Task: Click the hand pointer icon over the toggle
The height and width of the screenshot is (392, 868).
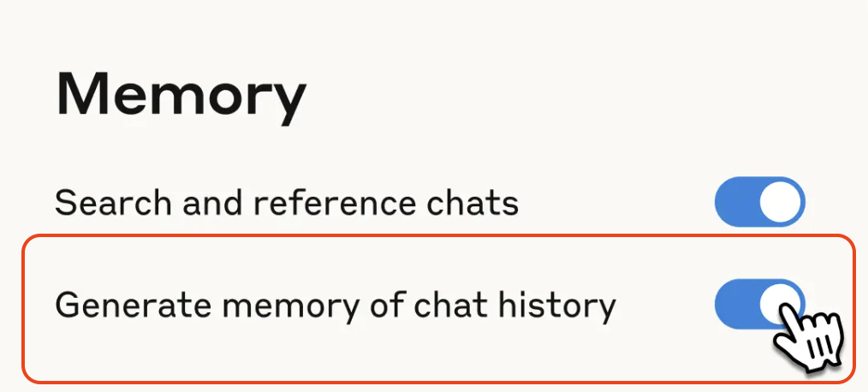Action: 808,338
